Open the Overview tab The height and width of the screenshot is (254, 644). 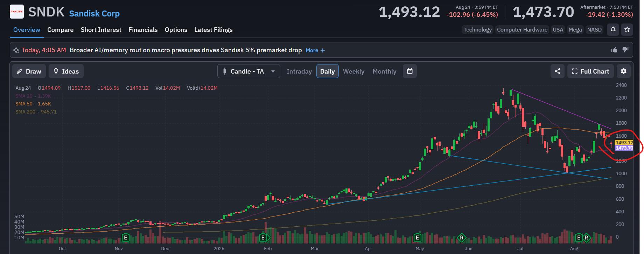[x=27, y=30]
